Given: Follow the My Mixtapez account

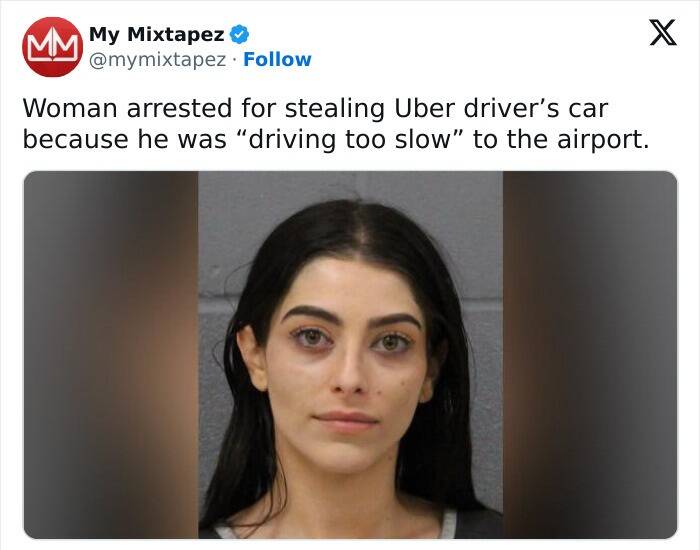Looking at the screenshot, I should pyautogui.click(x=277, y=59).
